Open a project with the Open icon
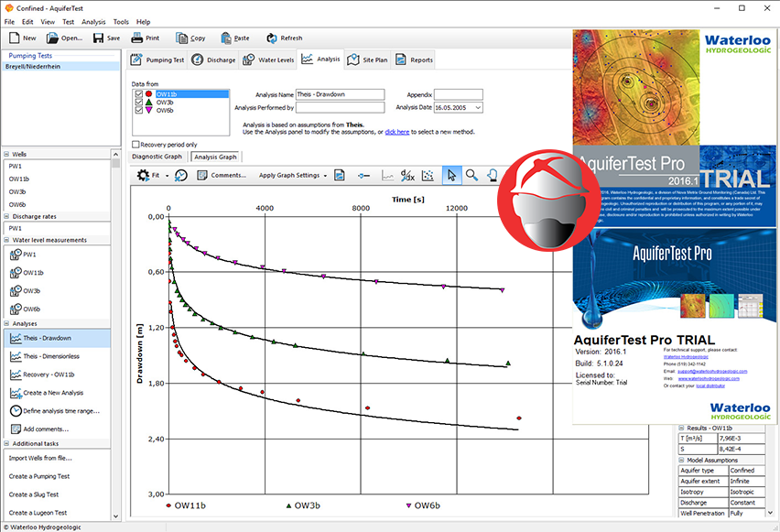The image size is (780, 532). (x=52, y=38)
